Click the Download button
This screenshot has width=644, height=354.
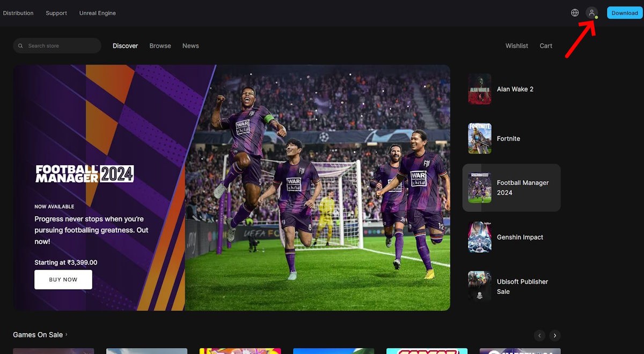click(625, 13)
